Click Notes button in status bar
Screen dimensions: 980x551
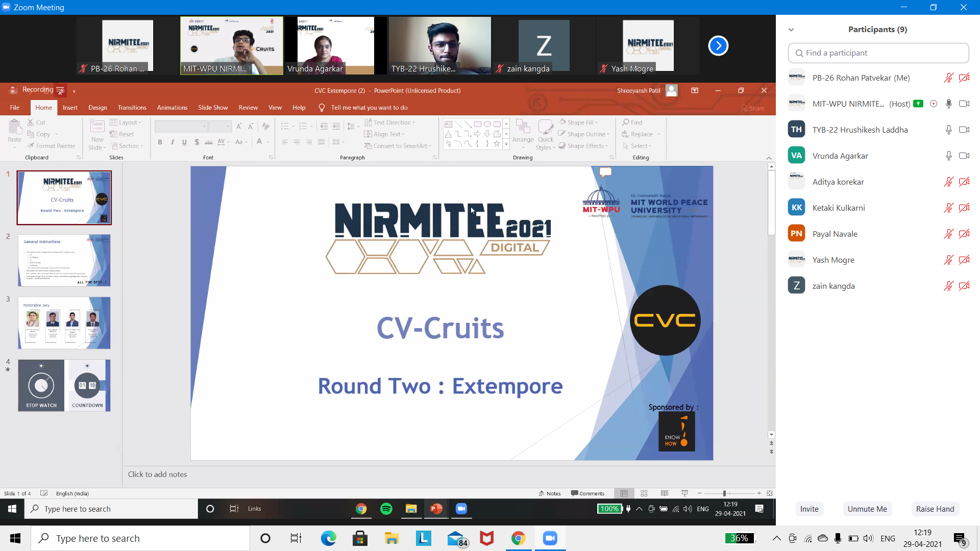tap(550, 493)
